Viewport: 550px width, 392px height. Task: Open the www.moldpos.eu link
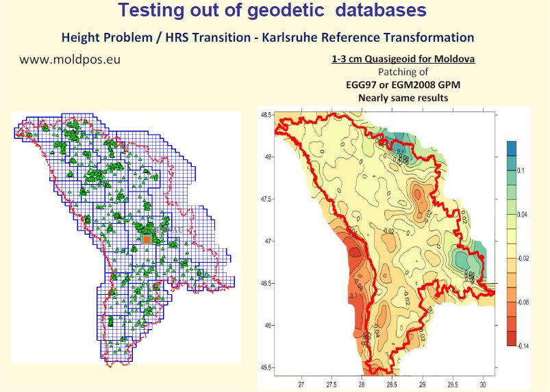point(71,59)
